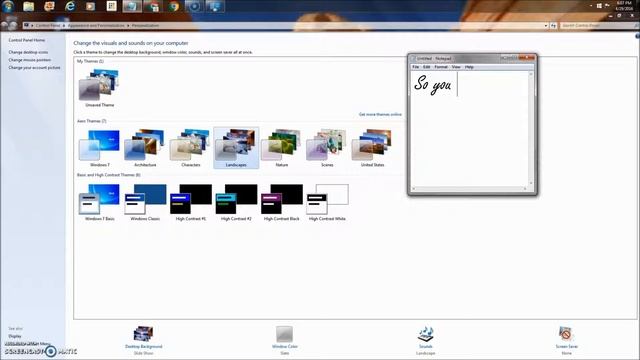The image size is (640, 360).
Task: Click the Back navigation arrow
Action: 4,25
